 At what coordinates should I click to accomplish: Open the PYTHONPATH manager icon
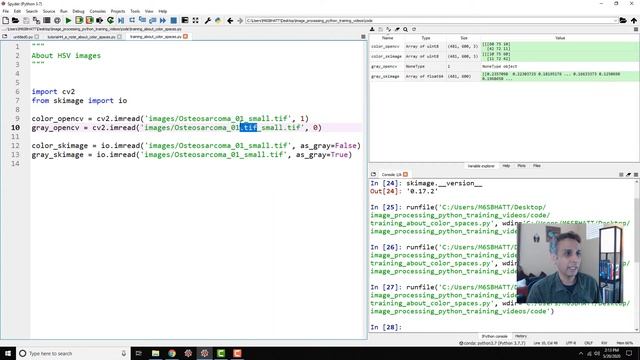point(218,20)
